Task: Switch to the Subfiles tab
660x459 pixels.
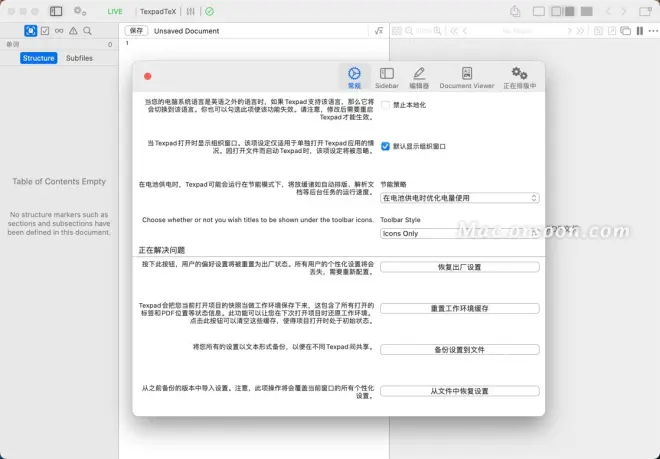Action: coord(80,58)
